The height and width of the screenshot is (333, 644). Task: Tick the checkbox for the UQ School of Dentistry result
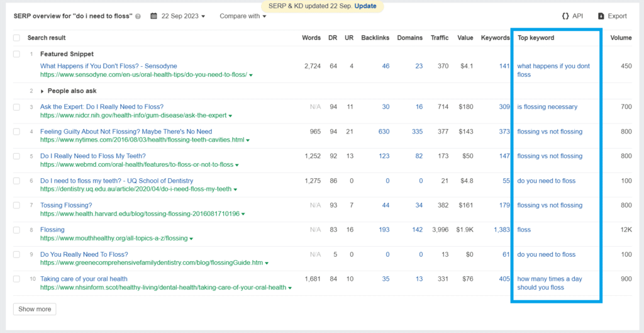(x=16, y=181)
